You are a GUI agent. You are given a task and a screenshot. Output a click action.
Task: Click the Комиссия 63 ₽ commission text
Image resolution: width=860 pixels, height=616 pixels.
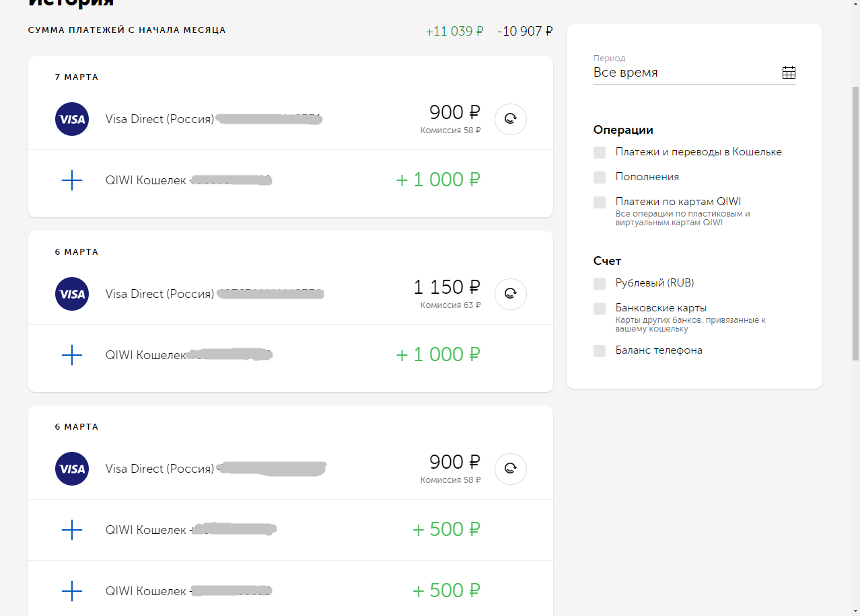pyautogui.click(x=451, y=305)
